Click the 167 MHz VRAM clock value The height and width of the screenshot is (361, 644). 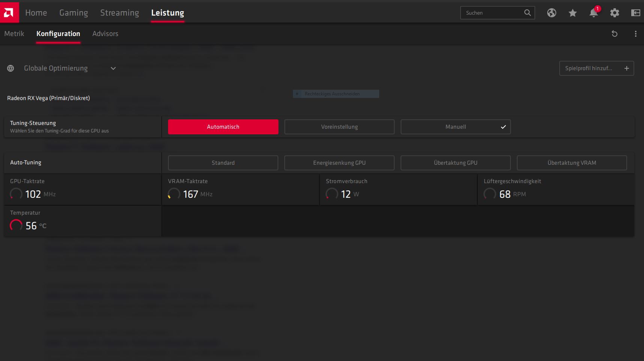[198, 194]
